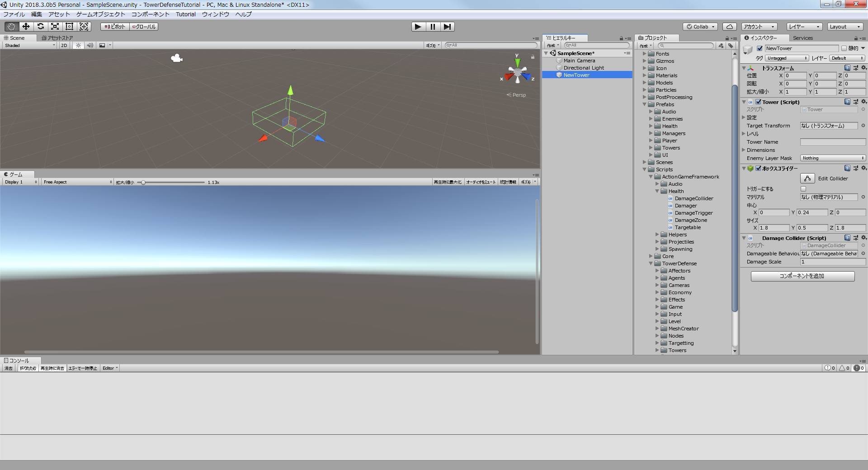868x470 pixels.
Task: Toggle 2D scene view mode
Action: tap(64, 45)
